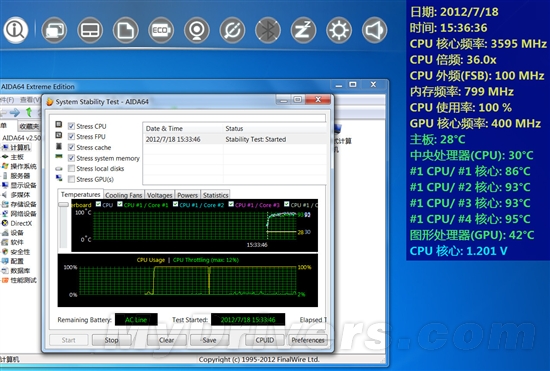Viewport: 550px width, 371px height.
Task: Click the CPU chip icon beside Stress CPU
Action: pos(59,124)
